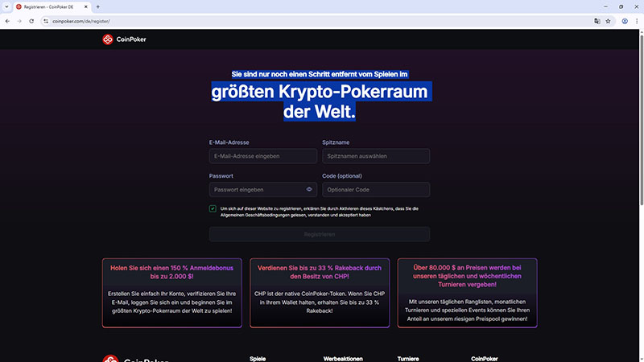Click the 80.000 $ an Preisen card heading
644x362 pixels.
pos(467,276)
